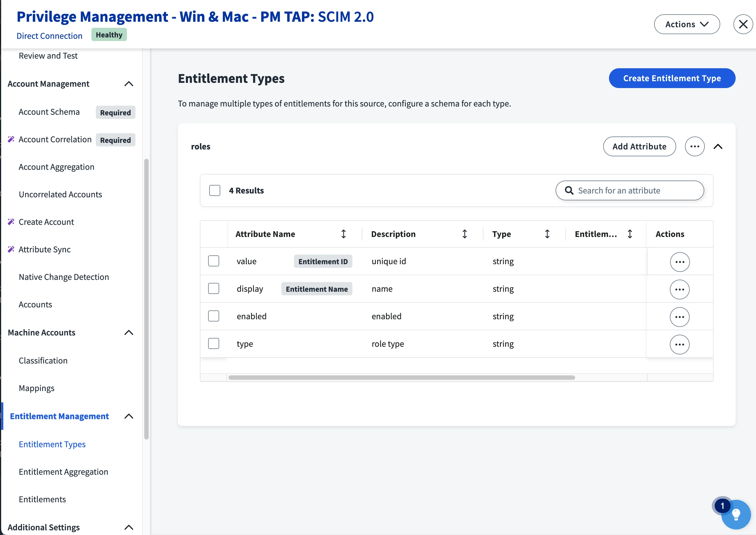Sort by Attribute Name column arrows
This screenshot has height=535, width=756.
343,234
